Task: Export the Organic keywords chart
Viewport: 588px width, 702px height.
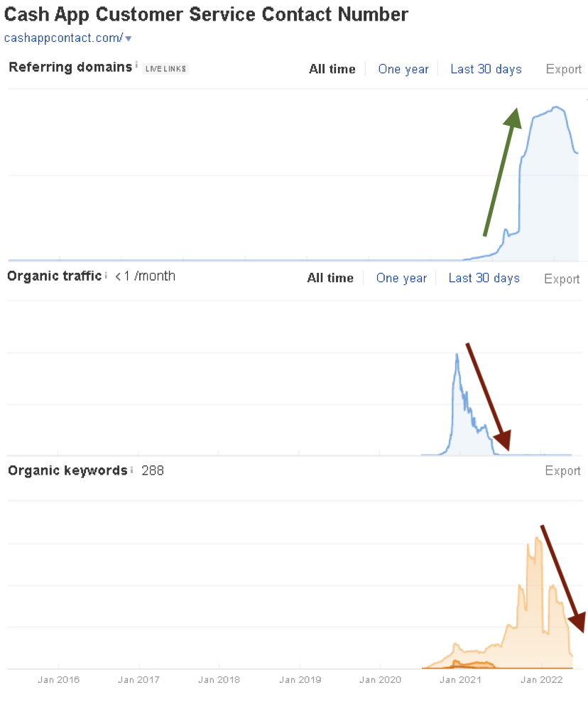Action: pos(562,470)
